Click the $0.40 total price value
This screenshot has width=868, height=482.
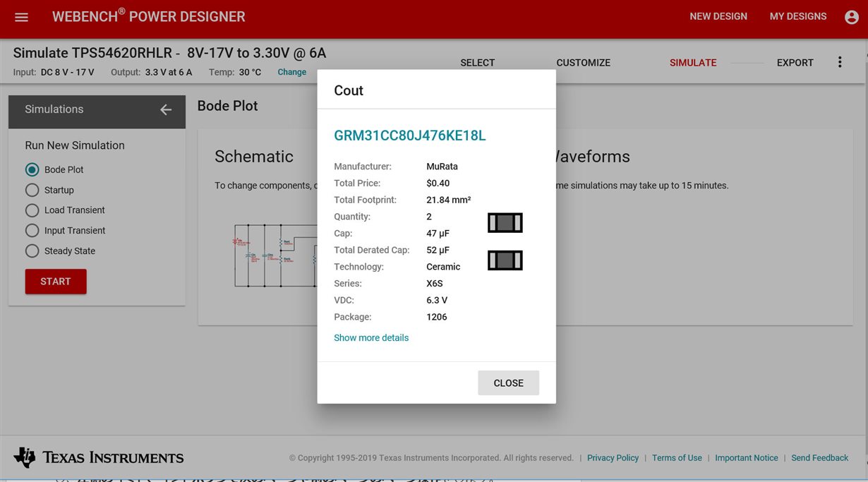(438, 183)
